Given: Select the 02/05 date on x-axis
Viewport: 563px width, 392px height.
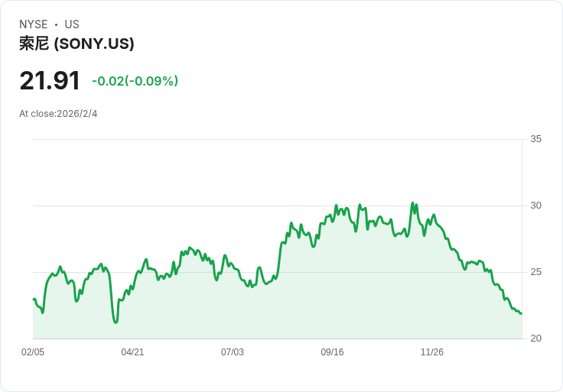Looking at the screenshot, I should pos(33,352).
